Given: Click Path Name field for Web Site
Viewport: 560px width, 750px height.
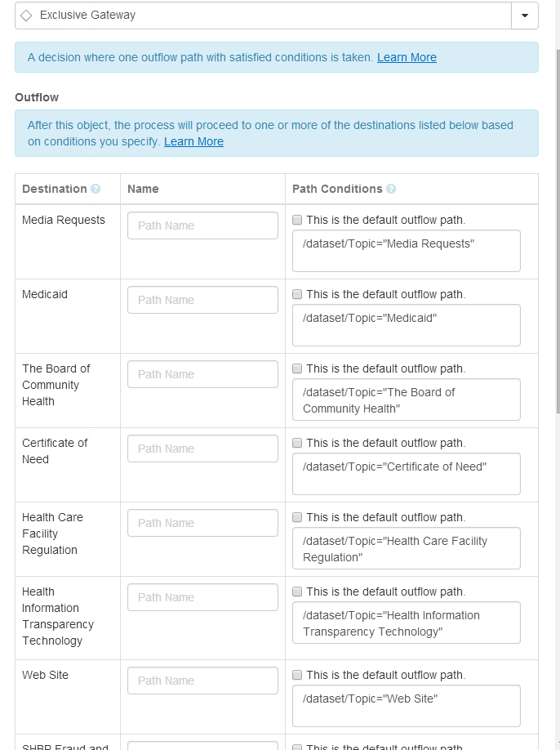Looking at the screenshot, I should pos(202,681).
